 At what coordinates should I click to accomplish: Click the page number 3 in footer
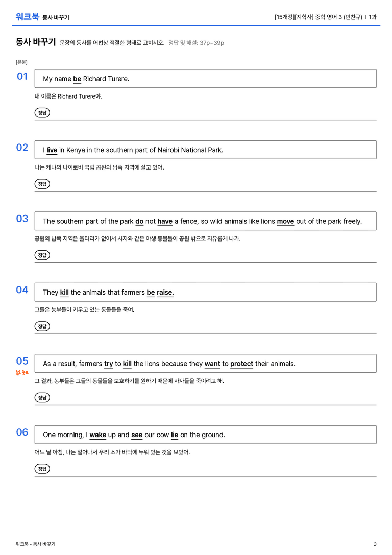(x=375, y=544)
